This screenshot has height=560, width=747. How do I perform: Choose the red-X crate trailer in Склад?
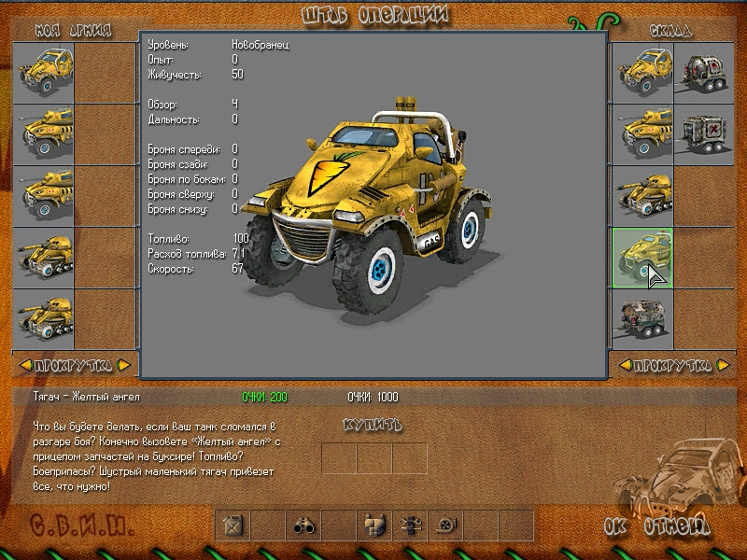pos(704,134)
